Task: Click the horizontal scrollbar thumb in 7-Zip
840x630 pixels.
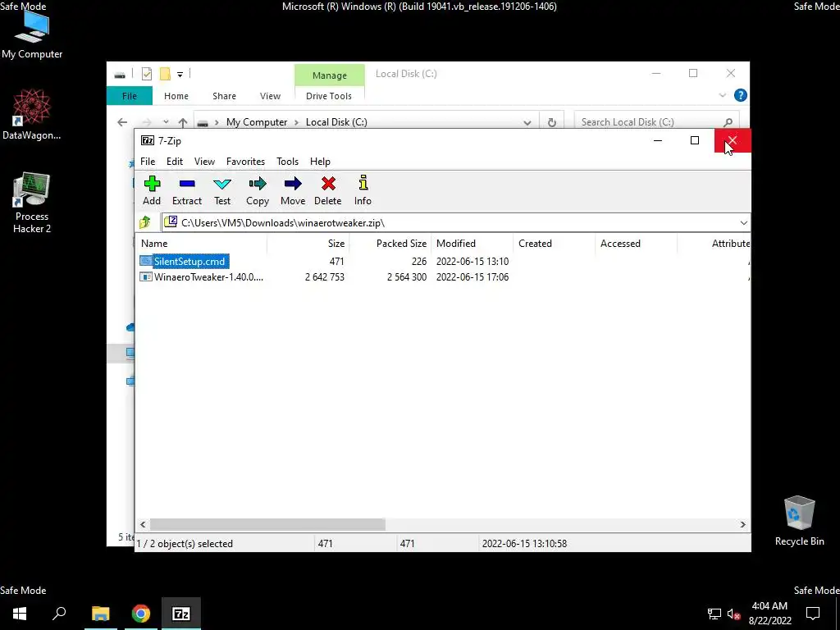Action: pyautogui.click(x=267, y=524)
